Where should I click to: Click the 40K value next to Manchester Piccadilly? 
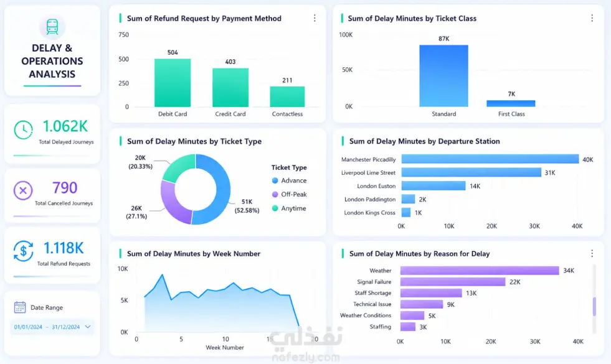tap(587, 160)
